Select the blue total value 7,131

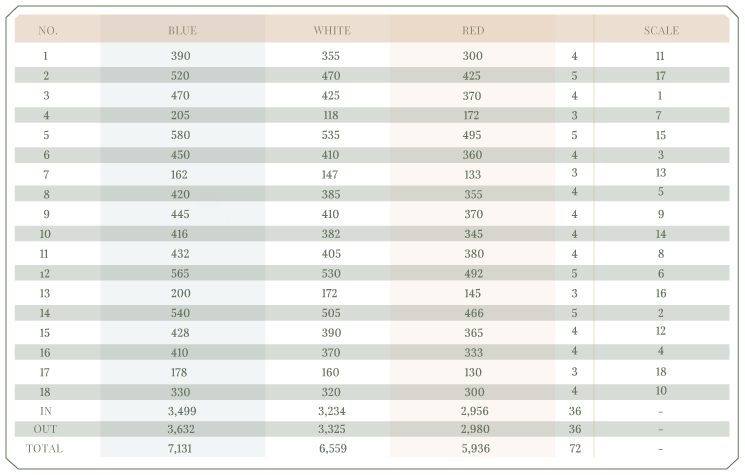(x=180, y=449)
